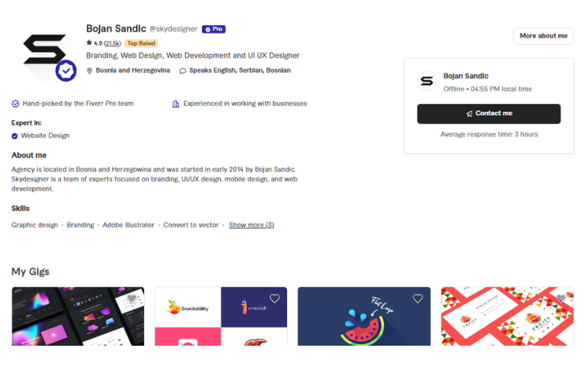This screenshot has height=367, width=588.
Task: Select the Convert to vector skill tag
Action: point(191,225)
